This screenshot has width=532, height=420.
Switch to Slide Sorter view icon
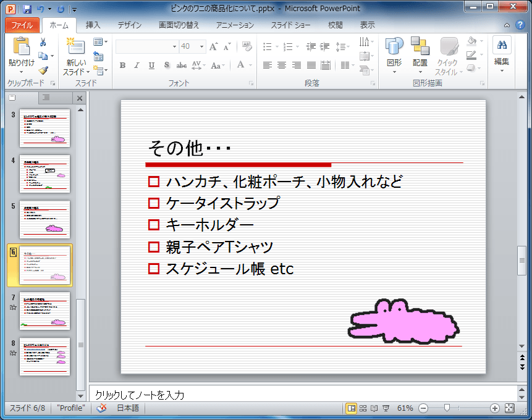point(363,408)
